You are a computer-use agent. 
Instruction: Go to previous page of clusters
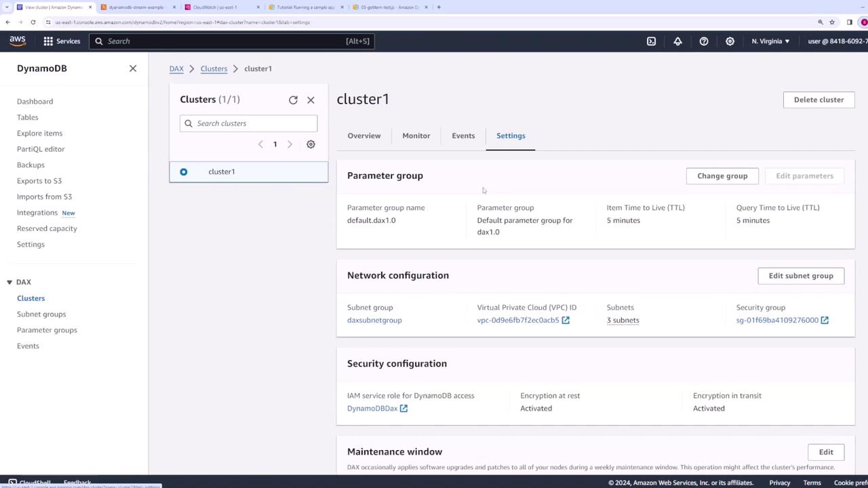pos(260,144)
